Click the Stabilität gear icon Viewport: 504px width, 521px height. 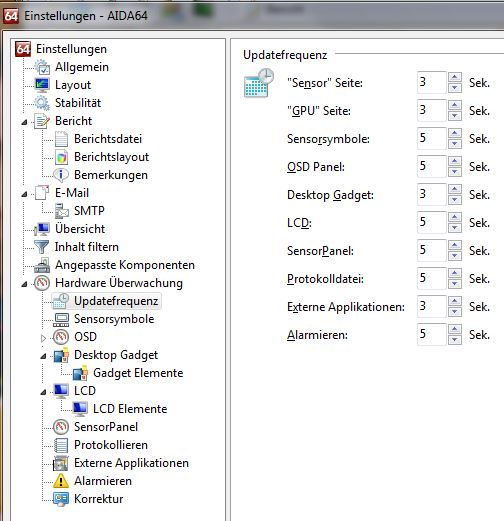click(42, 103)
